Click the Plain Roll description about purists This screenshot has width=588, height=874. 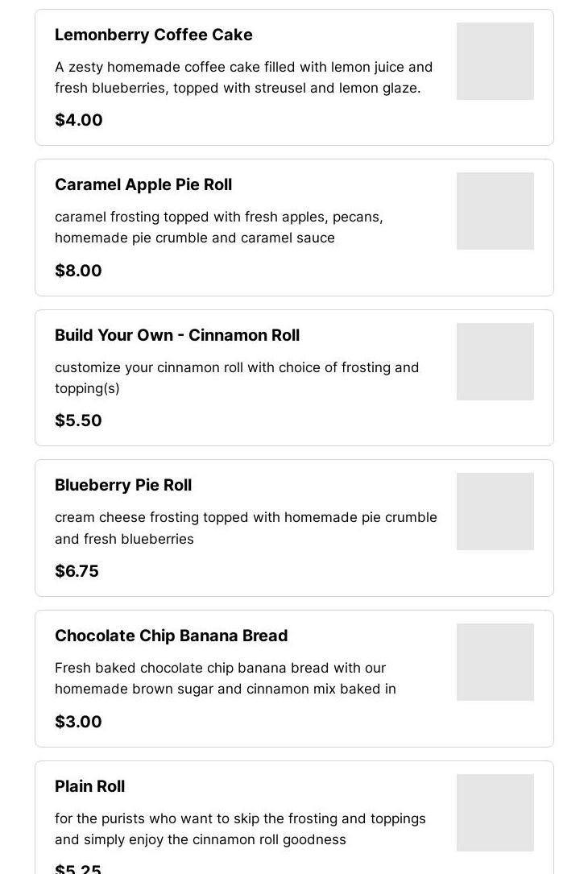click(240, 829)
